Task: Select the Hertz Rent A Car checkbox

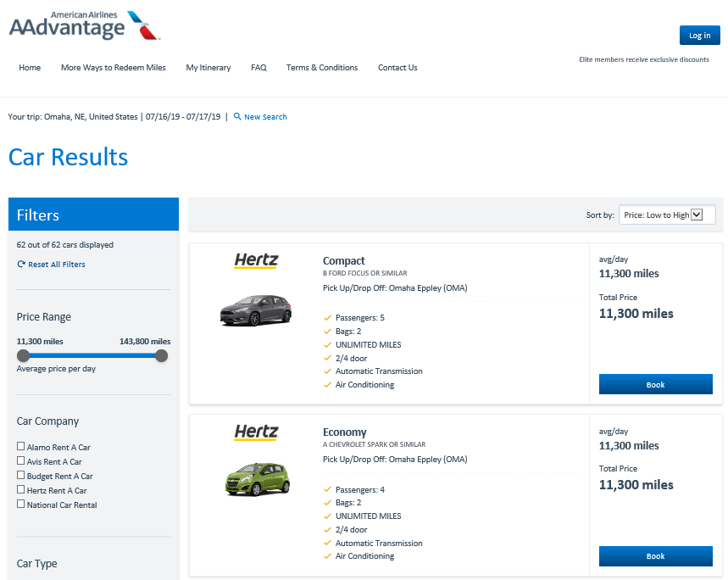Action: 20,489
